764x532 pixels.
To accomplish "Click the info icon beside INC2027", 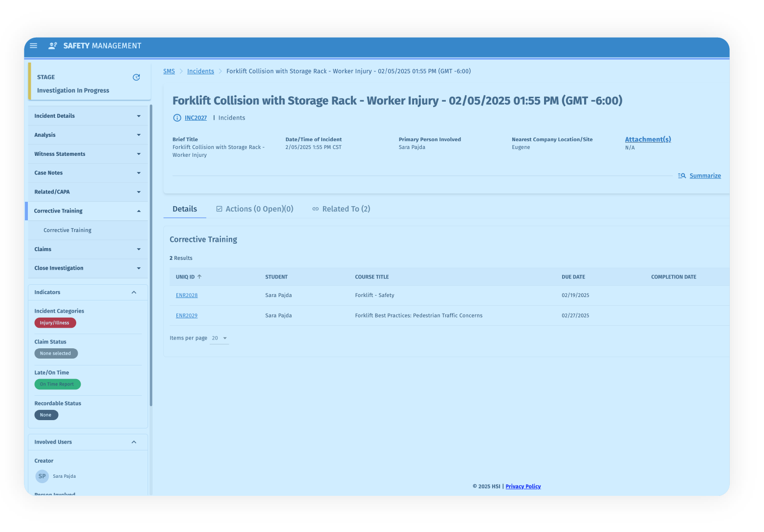I will point(177,118).
